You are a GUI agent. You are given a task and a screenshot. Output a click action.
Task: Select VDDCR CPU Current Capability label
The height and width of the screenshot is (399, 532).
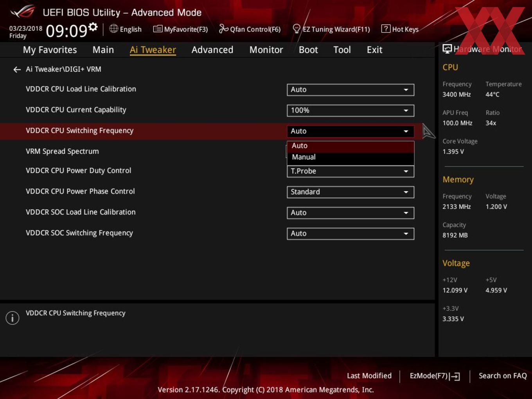coord(76,110)
